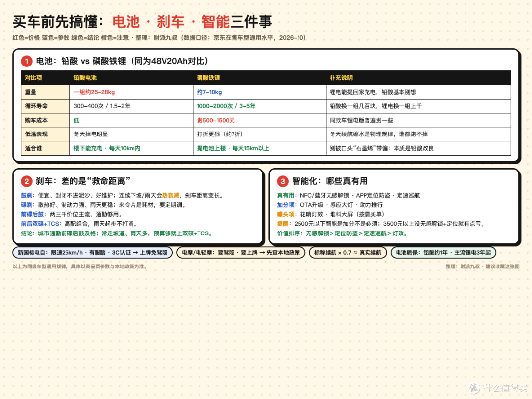Click the blue label '碟刹'
This screenshot has width=532, height=399.
[x=27, y=205]
